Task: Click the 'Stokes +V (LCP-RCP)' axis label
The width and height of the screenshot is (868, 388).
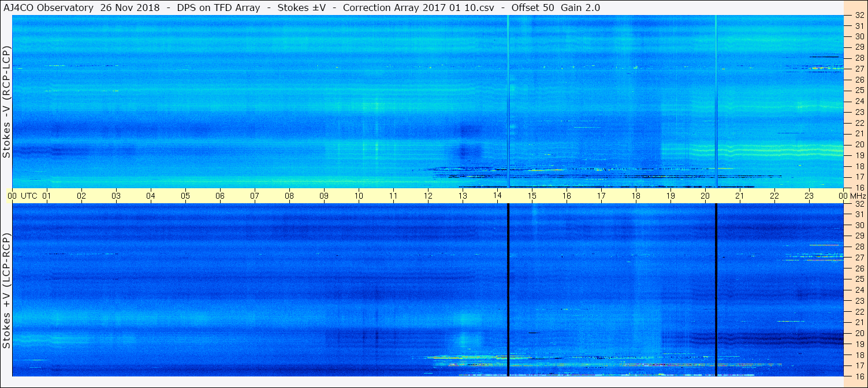Action: [7, 290]
